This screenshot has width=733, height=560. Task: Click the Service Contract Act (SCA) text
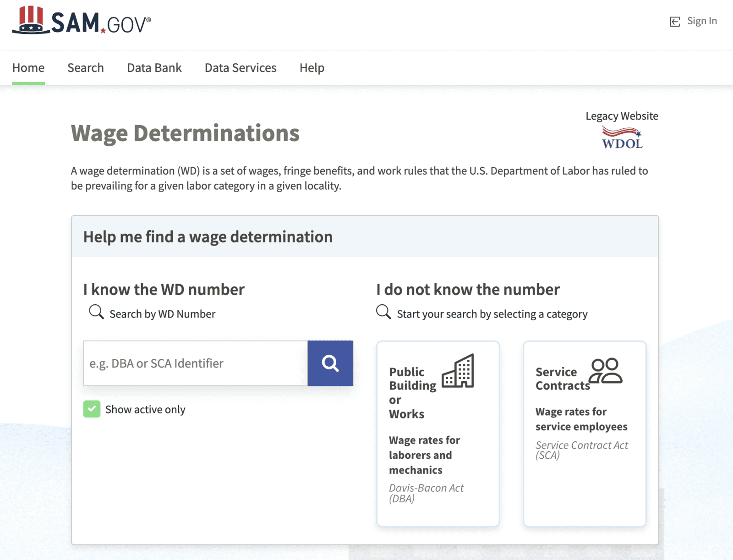coord(582,450)
